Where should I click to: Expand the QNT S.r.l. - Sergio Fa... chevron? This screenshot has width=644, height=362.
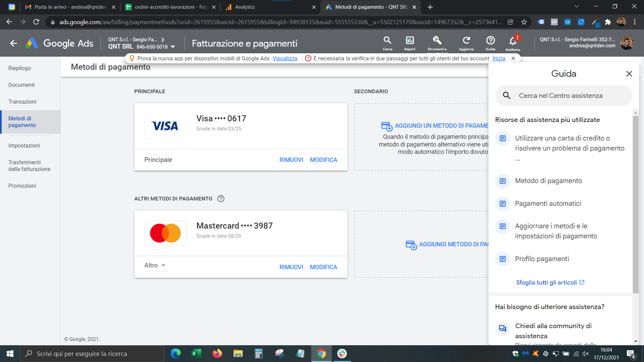point(163,40)
